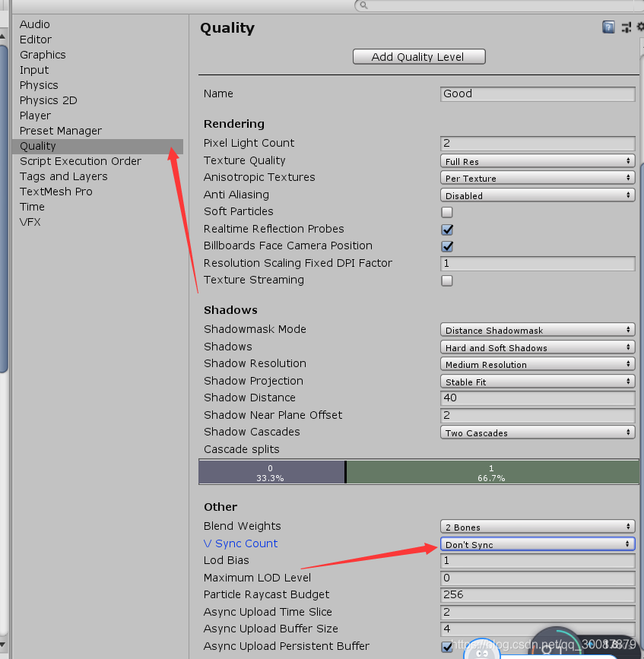Viewport: 644px width, 659px height.
Task: Click Async Upload Buffer Size field
Action: pyautogui.click(x=538, y=629)
